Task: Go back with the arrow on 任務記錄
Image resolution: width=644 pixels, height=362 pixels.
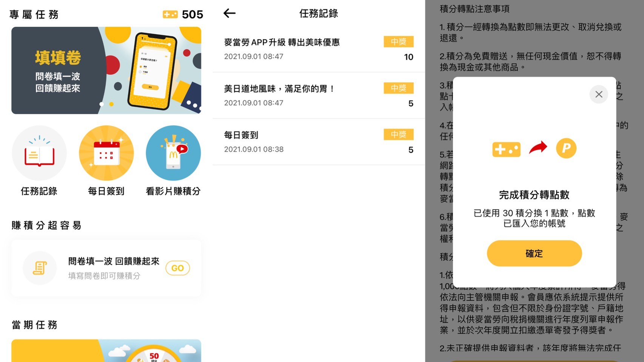Action: coord(230,13)
